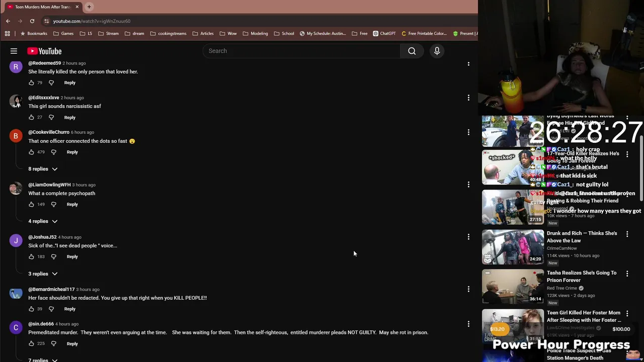Open options menu for @Bernardmicheal117 comment

468,289
